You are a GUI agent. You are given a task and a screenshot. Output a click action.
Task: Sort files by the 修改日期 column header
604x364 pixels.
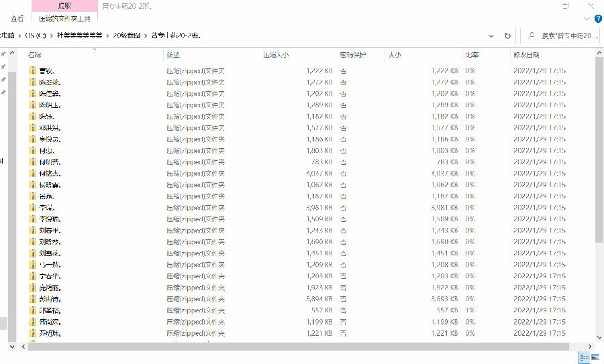(526, 55)
